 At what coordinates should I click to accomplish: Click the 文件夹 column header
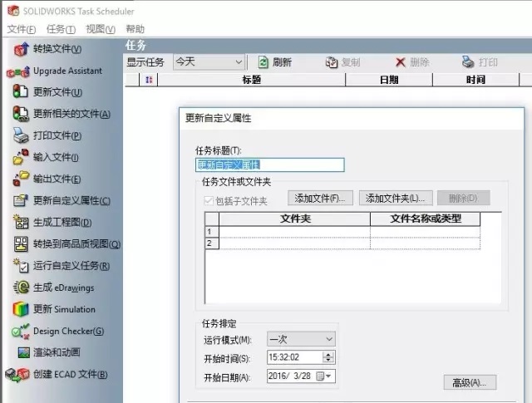click(x=295, y=219)
